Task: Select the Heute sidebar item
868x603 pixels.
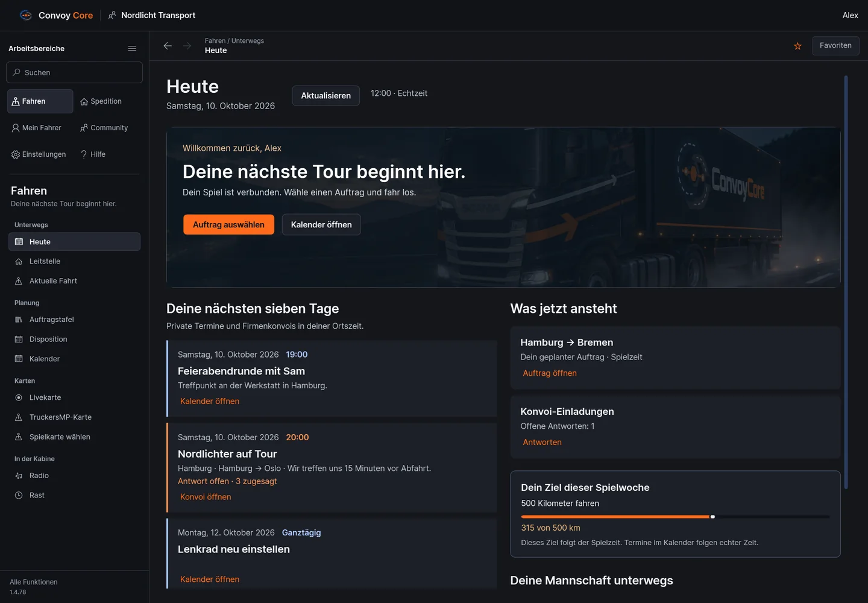Action: coord(74,242)
